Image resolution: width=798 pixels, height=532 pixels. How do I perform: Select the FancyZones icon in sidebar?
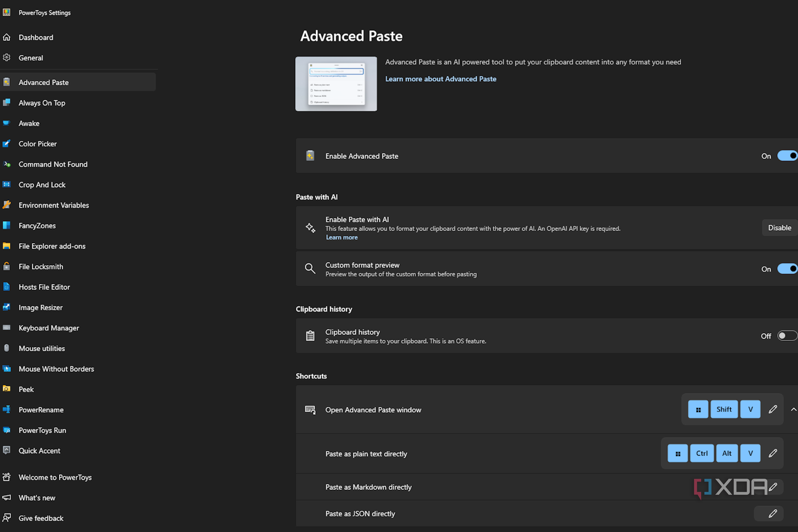coord(7,225)
